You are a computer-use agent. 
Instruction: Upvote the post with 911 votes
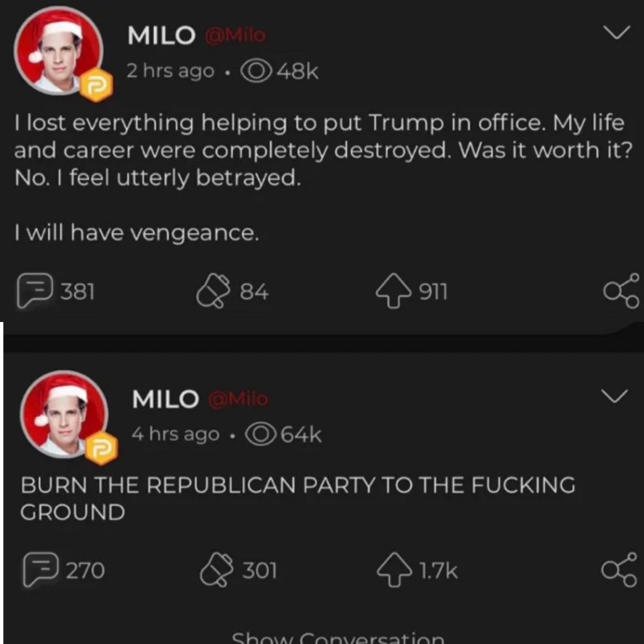(392, 292)
